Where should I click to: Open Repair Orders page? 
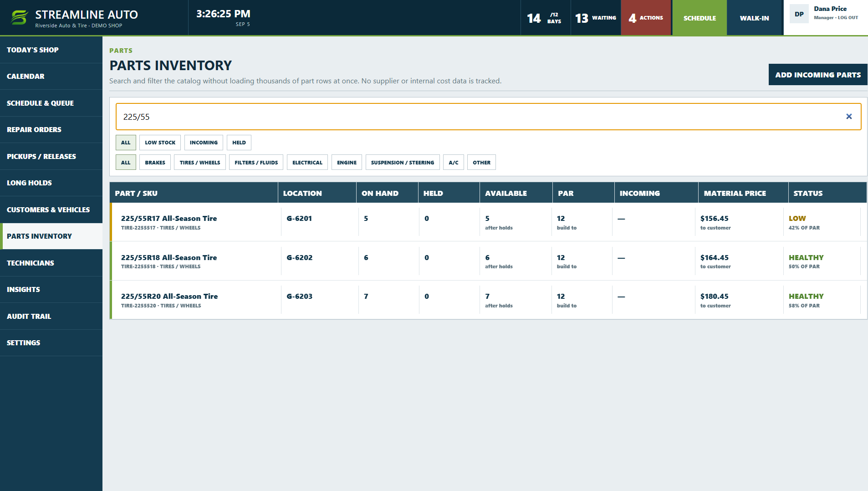tap(51, 129)
